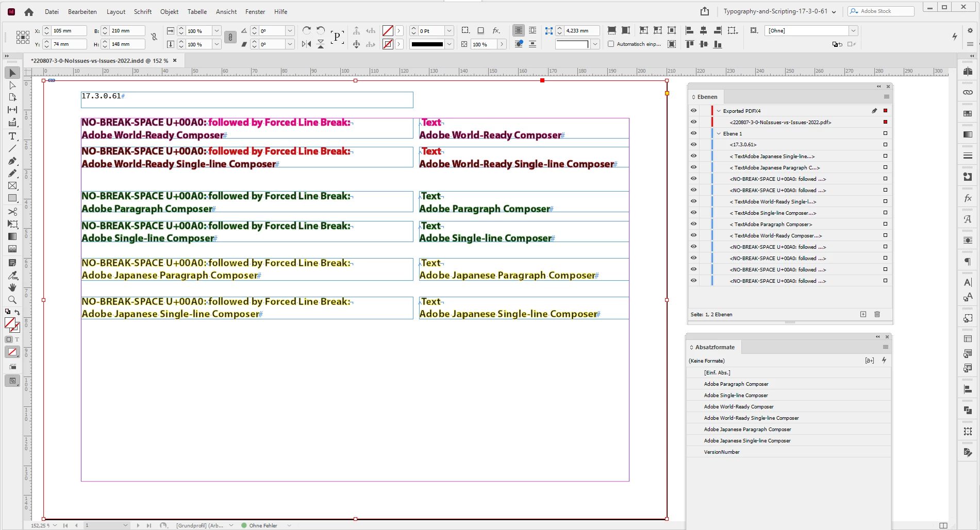
Task: Click the stroke swatch in control bar
Action: point(388,44)
